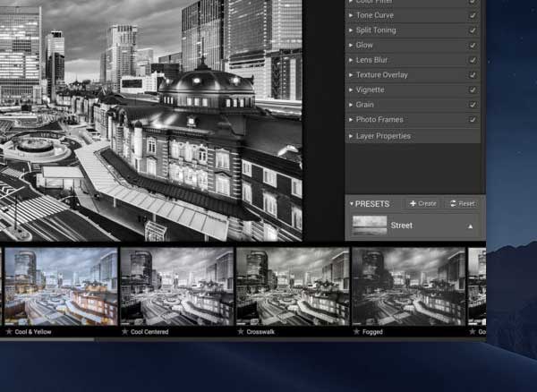Expand the Layer Properties section arrow
Screen dimensions: 537x392
click(351, 136)
